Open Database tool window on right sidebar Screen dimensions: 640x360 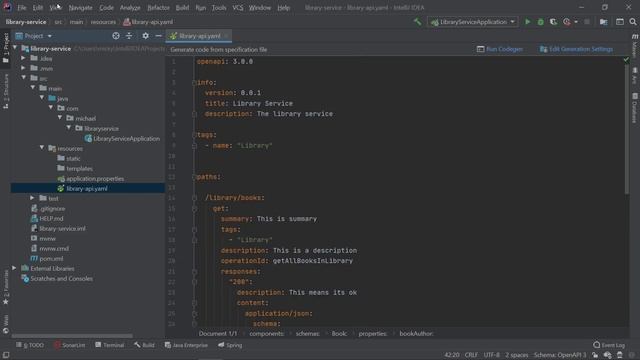[x=635, y=108]
